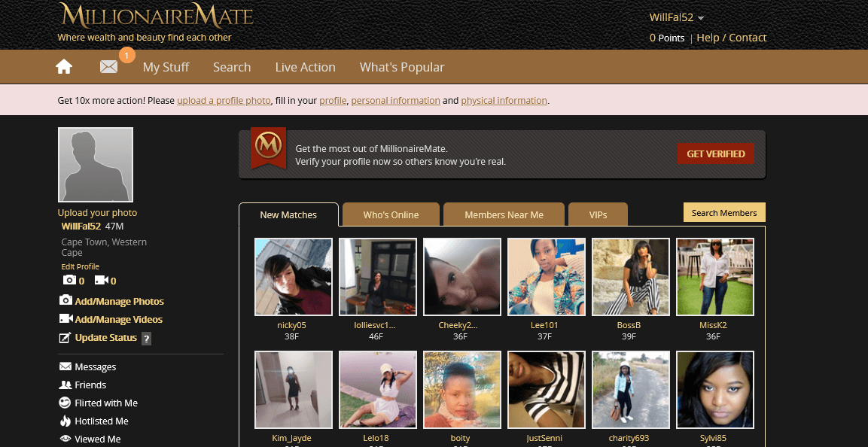Image resolution: width=868 pixels, height=447 pixels.
Task: Switch to the New Matches tab
Action: [x=288, y=214]
